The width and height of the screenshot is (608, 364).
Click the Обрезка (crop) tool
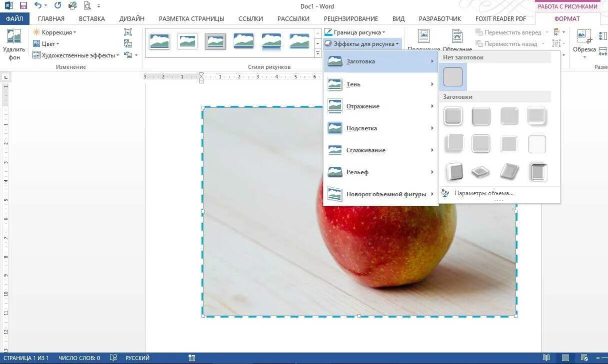[x=584, y=44]
